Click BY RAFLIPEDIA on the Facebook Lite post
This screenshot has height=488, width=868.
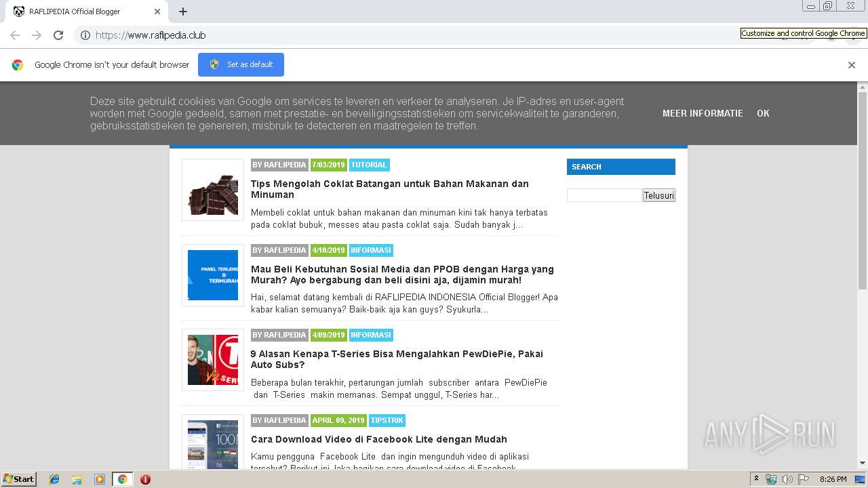coord(279,420)
